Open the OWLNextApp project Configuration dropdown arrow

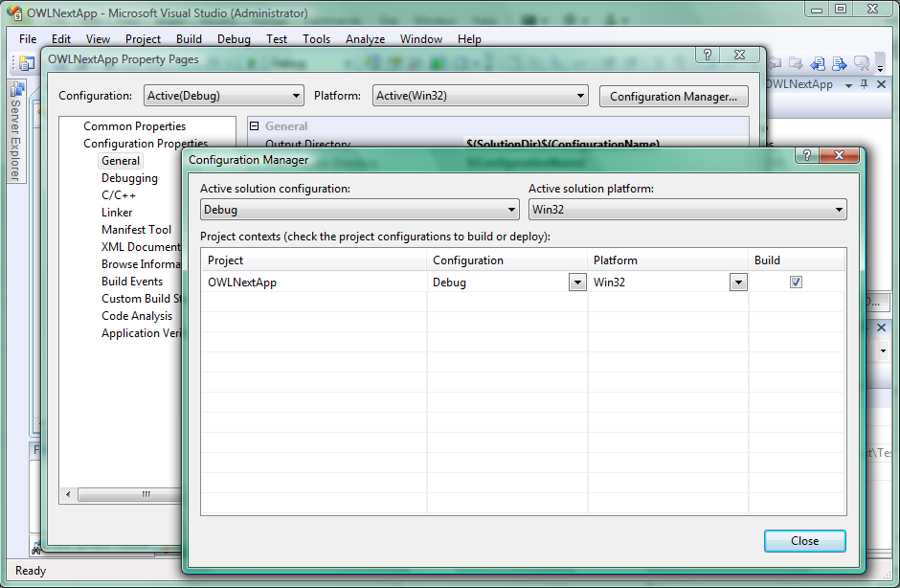point(577,282)
